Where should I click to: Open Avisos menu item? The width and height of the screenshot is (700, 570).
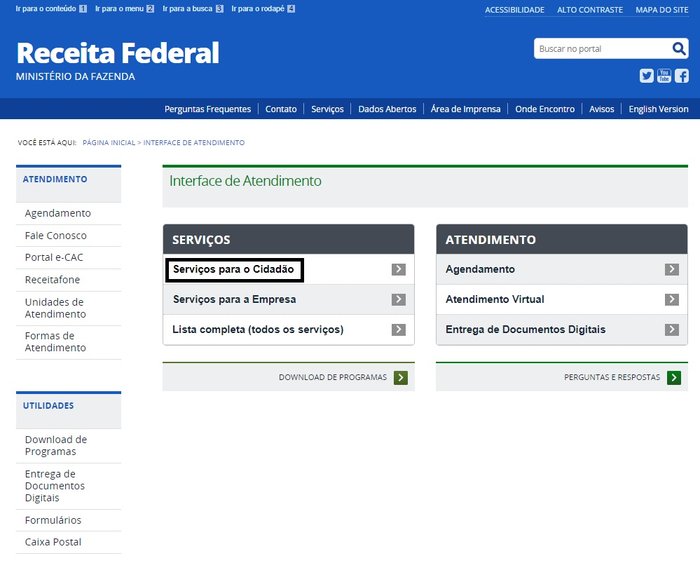pos(601,109)
